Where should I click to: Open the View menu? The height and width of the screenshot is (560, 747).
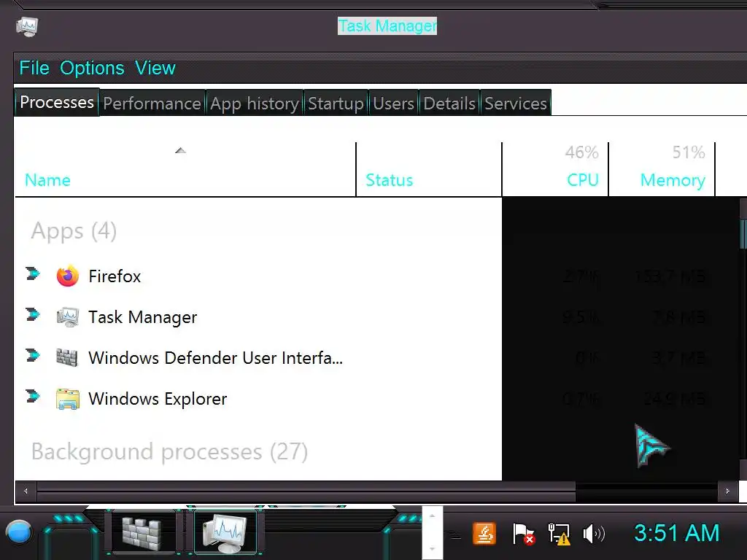(155, 68)
